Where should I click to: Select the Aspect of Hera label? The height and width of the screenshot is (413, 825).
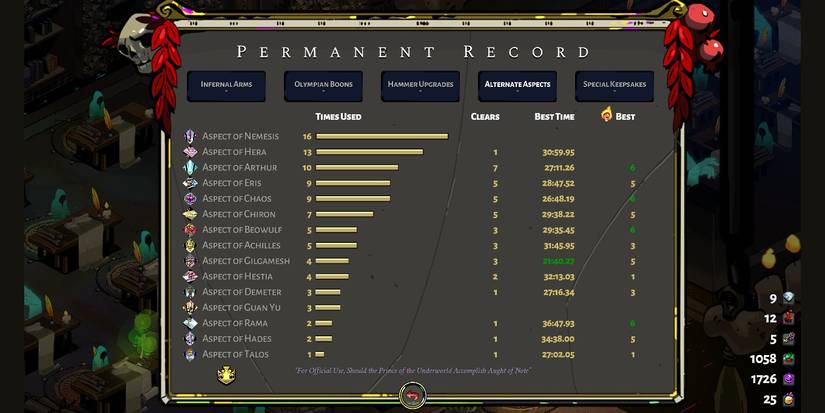pos(234,152)
